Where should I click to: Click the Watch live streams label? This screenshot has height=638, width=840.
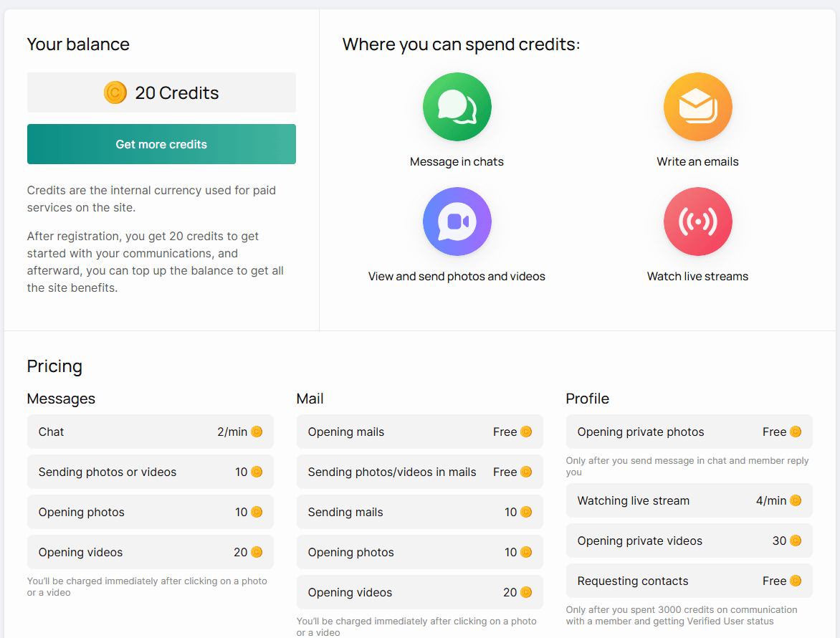click(x=697, y=277)
